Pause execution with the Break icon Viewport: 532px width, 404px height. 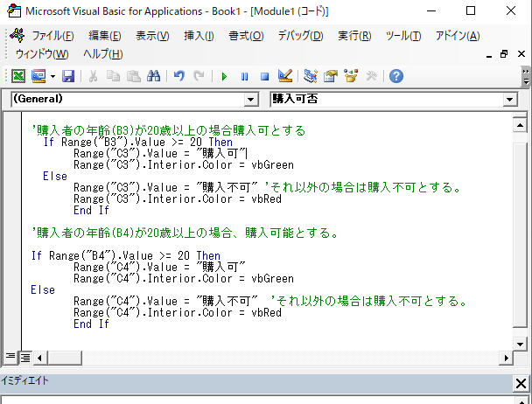click(x=244, y=76)
